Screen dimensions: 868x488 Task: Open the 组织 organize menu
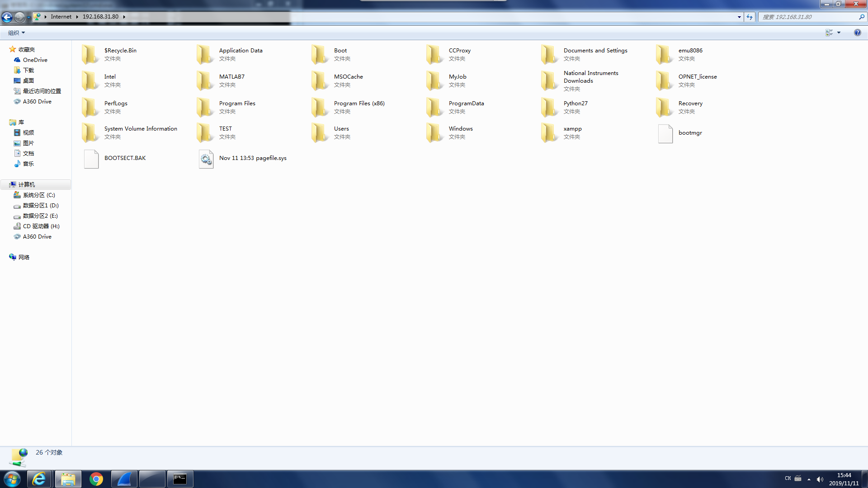(16, 33)
